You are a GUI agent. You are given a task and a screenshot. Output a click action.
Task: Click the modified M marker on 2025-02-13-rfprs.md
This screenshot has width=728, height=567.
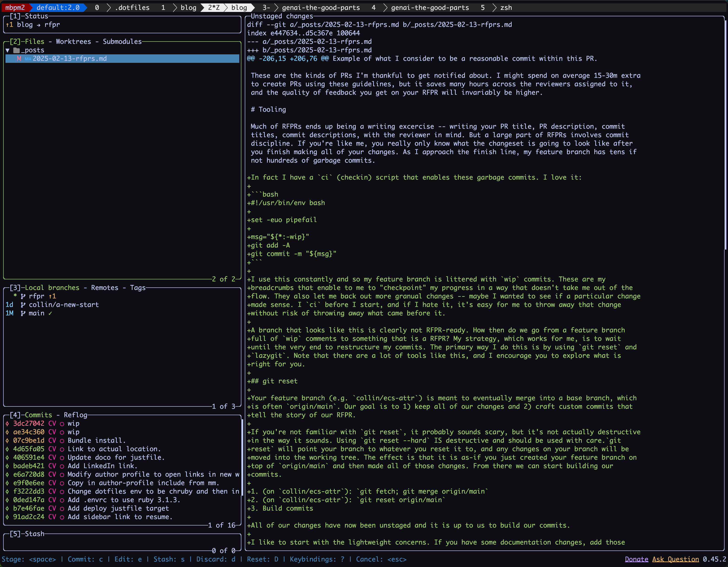click(x=19, y=59)
